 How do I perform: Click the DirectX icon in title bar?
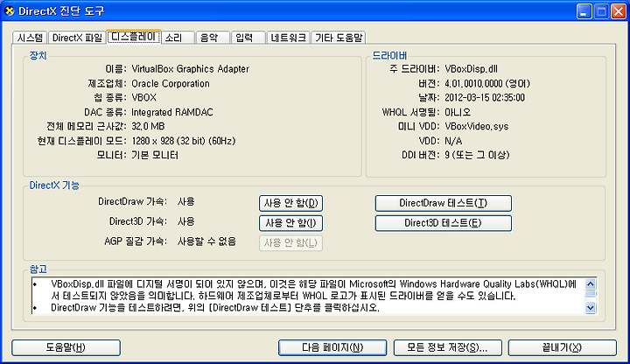tap(10, 10)
